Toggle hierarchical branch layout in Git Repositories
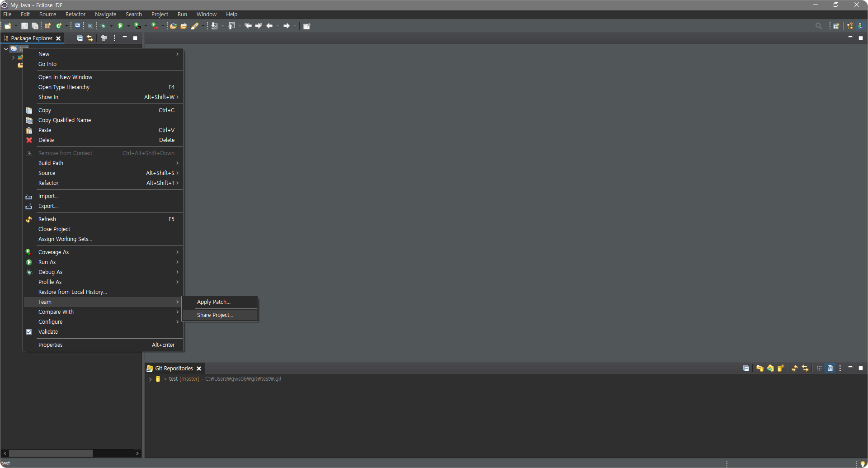This screenshot has width=868, height=468. point(819,369)
